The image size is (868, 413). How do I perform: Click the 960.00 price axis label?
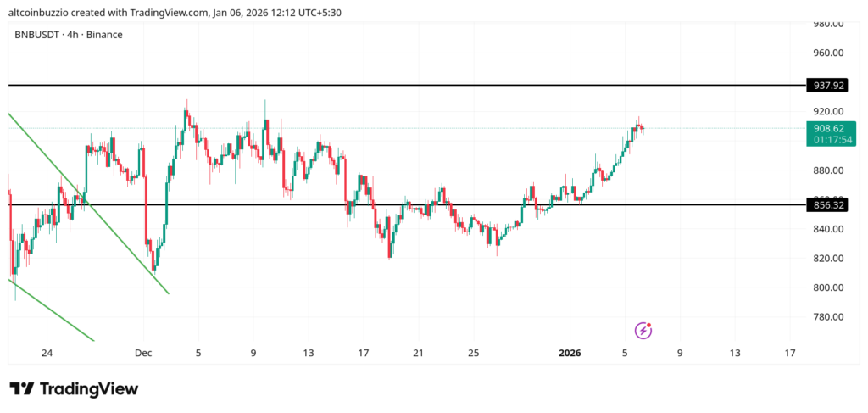pyautogui.click(x=827, y=53)
